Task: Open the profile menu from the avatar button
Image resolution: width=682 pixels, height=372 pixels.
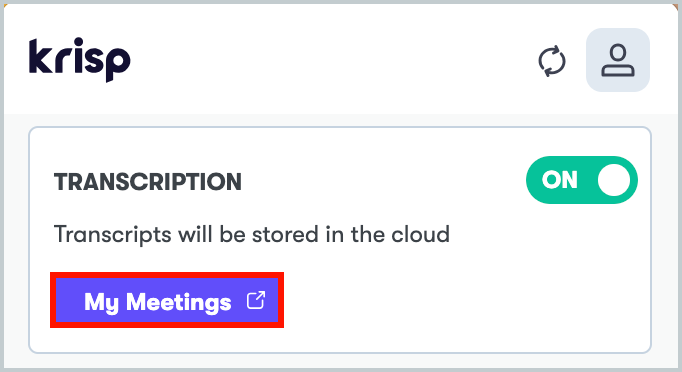Action: pyautogui.click(x=618, y=60)
